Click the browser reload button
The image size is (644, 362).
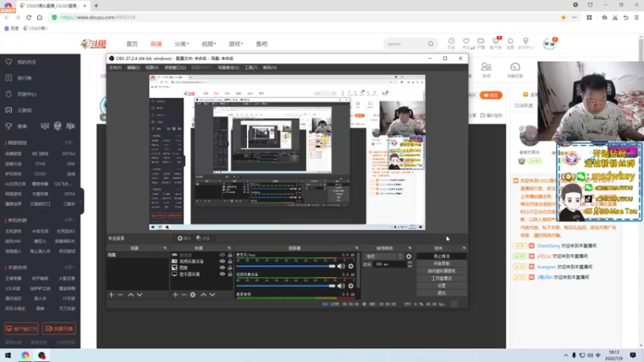click(29, 17)
